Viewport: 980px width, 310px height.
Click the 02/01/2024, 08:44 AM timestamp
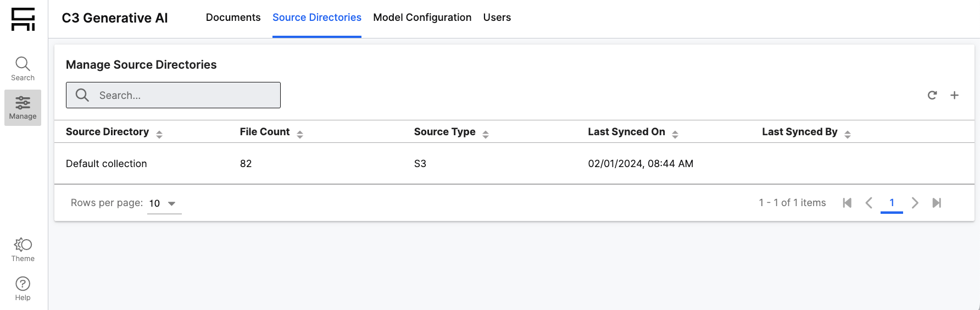click(x=641, y=164)
